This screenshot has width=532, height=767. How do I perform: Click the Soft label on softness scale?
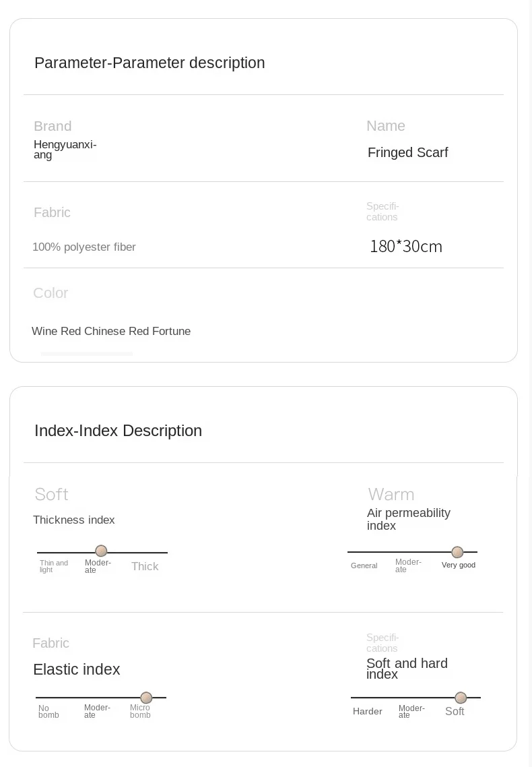[x=455, y=711]
